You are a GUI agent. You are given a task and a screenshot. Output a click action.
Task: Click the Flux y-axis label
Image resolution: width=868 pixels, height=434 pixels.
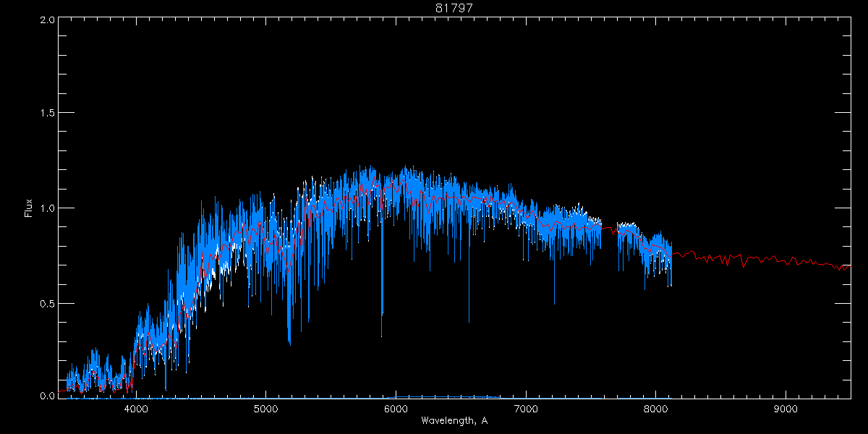(29, 208)
